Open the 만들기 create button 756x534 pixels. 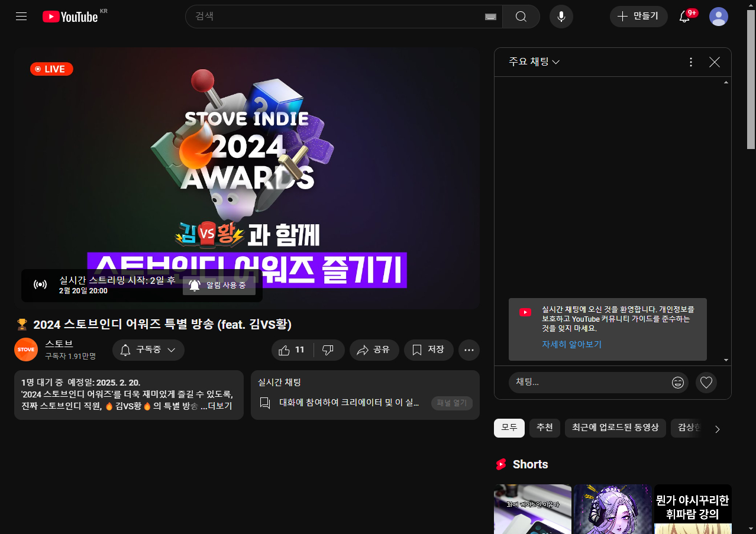(638, 17)
